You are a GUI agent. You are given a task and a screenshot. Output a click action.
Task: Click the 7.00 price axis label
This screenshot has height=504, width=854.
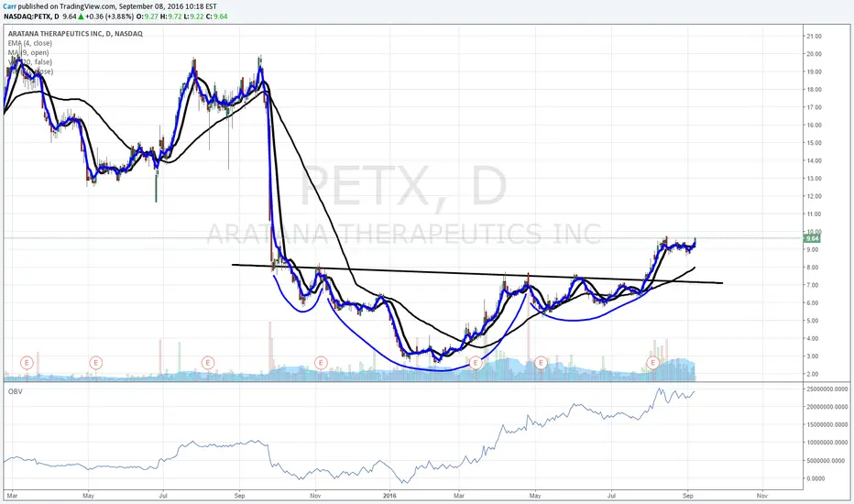coord(815,285)
